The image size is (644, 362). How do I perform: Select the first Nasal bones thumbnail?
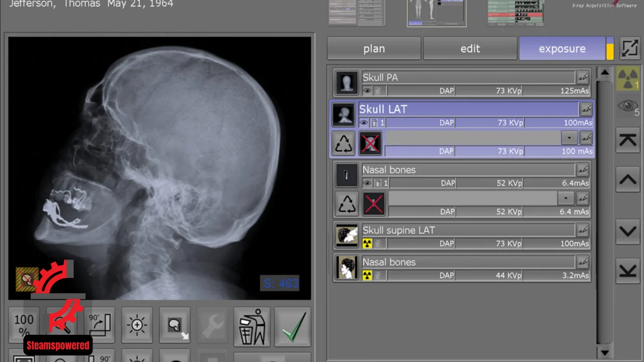click(347, 175)
